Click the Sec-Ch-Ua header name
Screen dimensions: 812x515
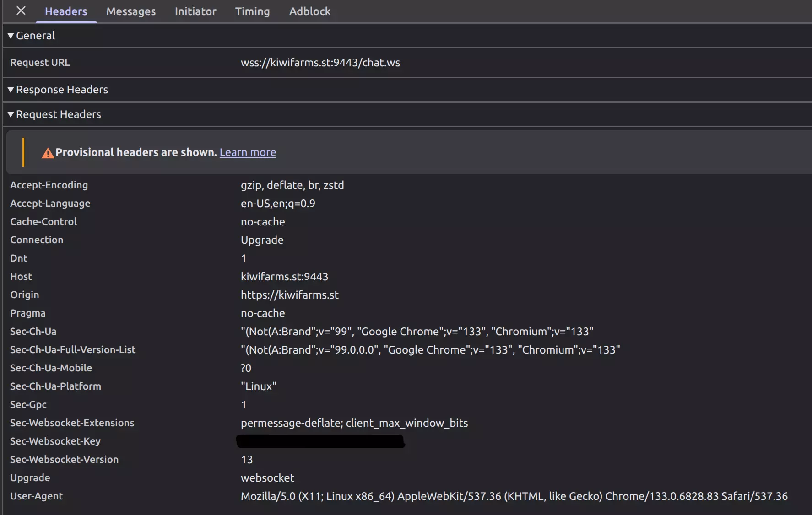point(33,332)
